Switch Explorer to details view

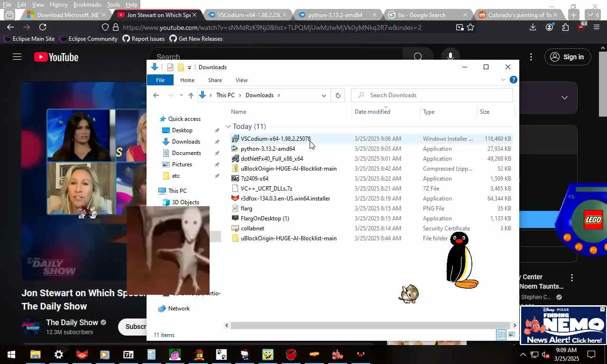point(501,335)
